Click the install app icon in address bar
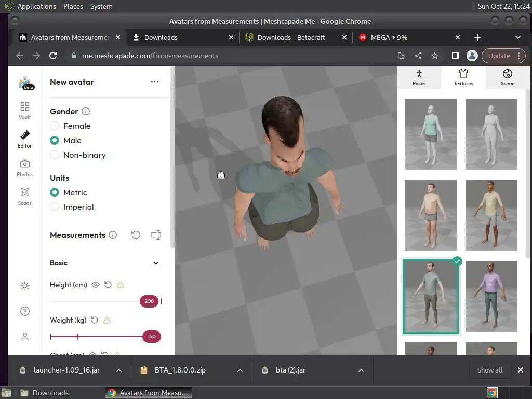 [x=402, y=56]
